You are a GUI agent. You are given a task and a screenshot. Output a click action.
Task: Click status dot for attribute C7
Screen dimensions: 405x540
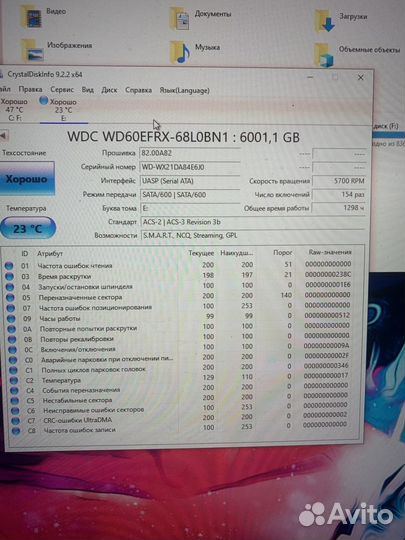(15, 420)
